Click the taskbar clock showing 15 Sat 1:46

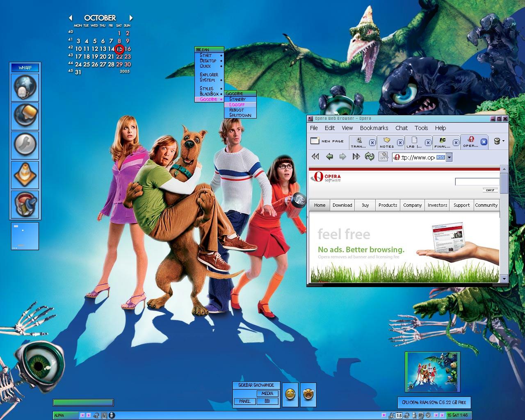[x=459, y=415]
